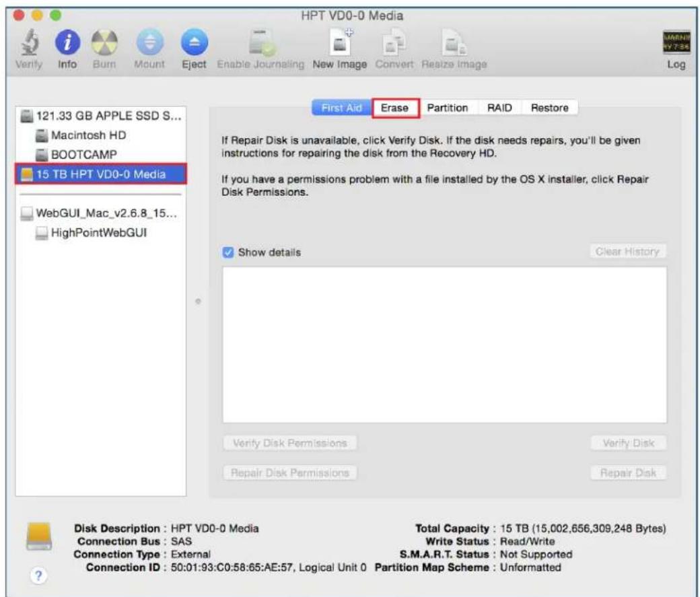The width and height of the screenshot is (700, 597).
Task: Open the Log viewer icon
Action: click(676, 42)
